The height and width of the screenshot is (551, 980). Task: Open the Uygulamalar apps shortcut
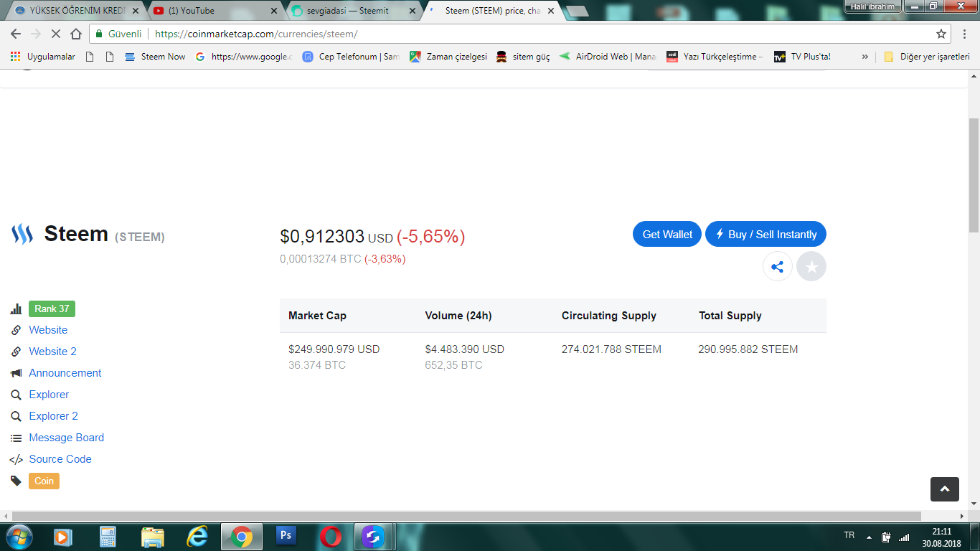(x=43, y=57)
